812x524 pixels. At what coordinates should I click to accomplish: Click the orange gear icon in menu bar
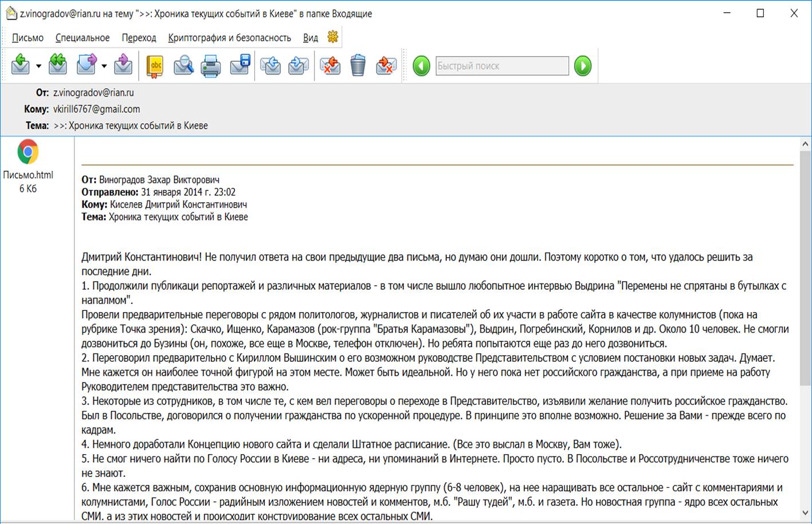coord(332,37)
